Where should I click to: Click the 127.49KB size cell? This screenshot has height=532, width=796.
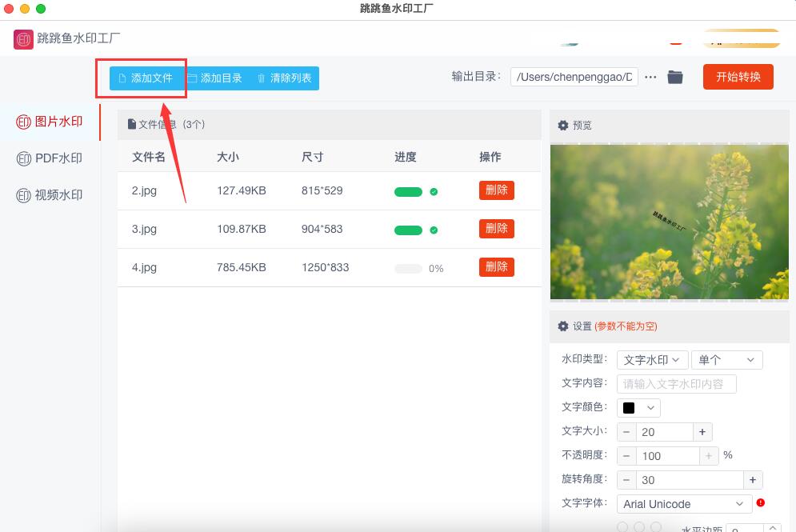point(241,191)
